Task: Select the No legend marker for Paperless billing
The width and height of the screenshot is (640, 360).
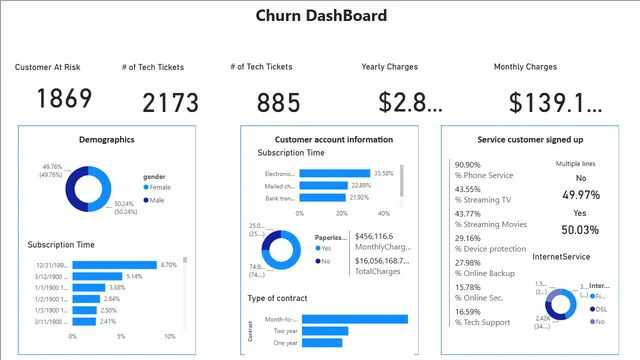Action: tap(318, 261)
